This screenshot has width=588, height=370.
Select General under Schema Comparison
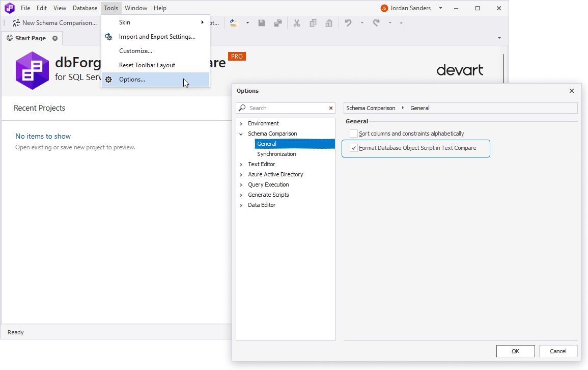coord(294,144)
